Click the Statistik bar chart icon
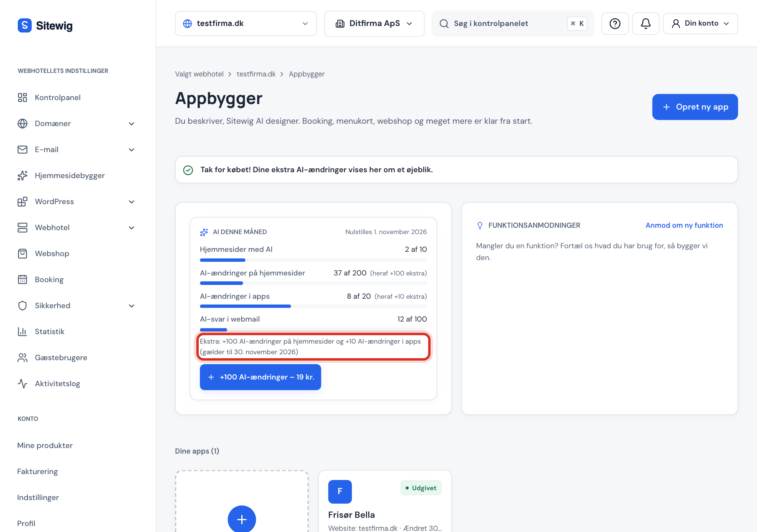The width and height of the screenshot is (757, 532). pyautogui.click(x=22, y=331)
